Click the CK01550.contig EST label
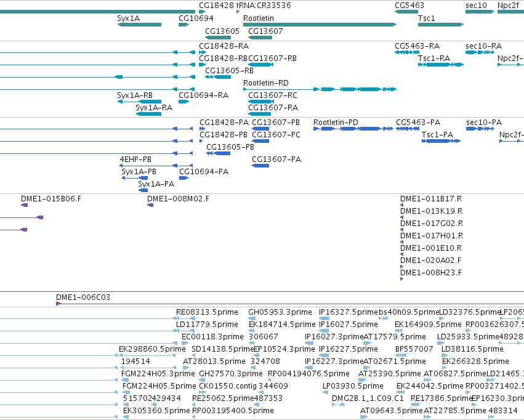 228,386
